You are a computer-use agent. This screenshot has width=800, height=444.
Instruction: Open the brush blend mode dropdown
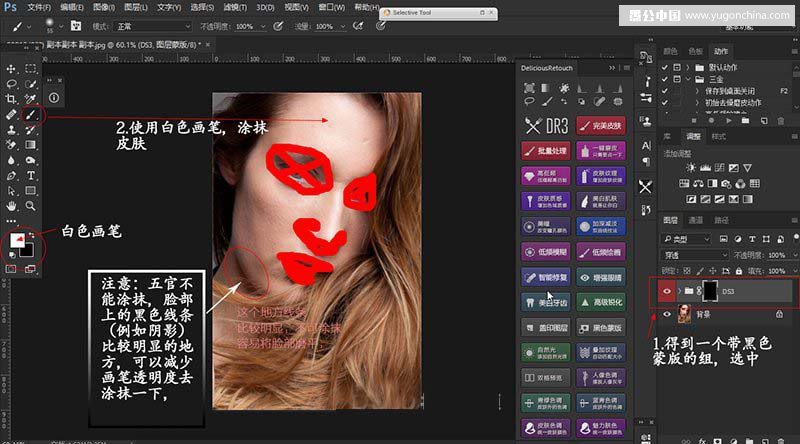tap(153, 26)
